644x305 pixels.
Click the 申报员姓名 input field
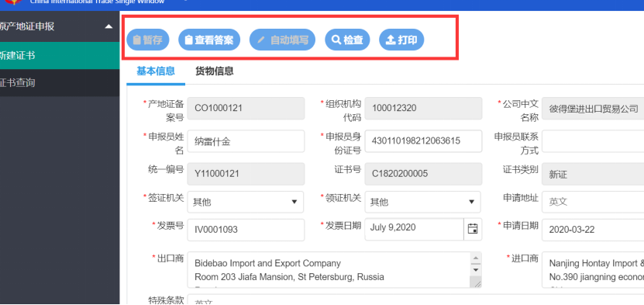[246, 141]
